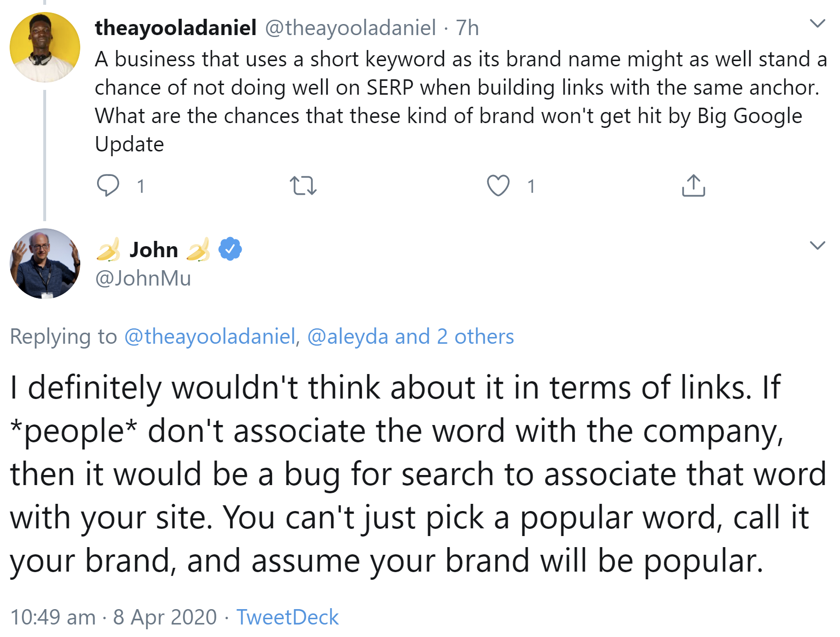Open John's profile picture avatar

click(x=45, y=263)
